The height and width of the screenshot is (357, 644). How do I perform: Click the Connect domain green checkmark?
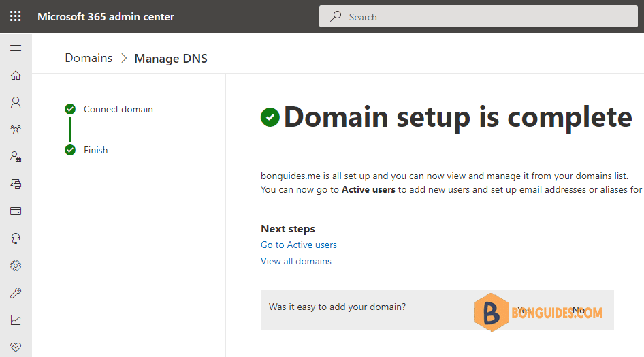click(70, 109)
